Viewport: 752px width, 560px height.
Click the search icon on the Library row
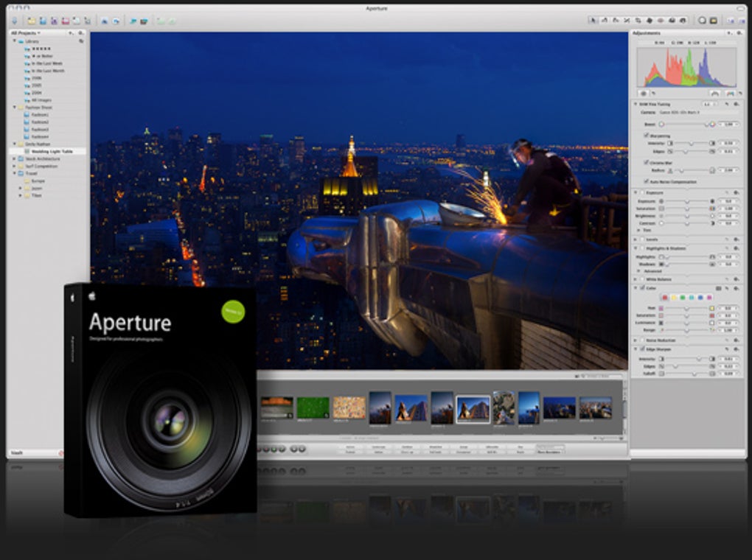81,41
